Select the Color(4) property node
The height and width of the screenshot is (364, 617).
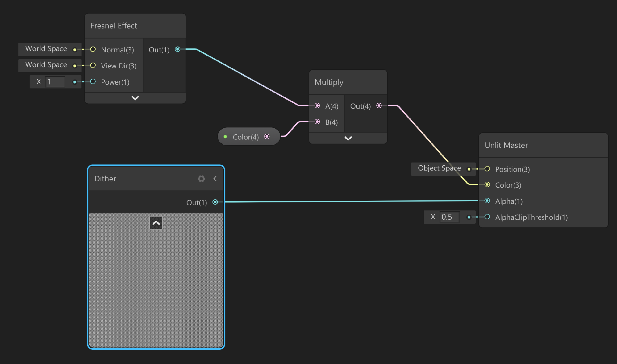point(245,137)
